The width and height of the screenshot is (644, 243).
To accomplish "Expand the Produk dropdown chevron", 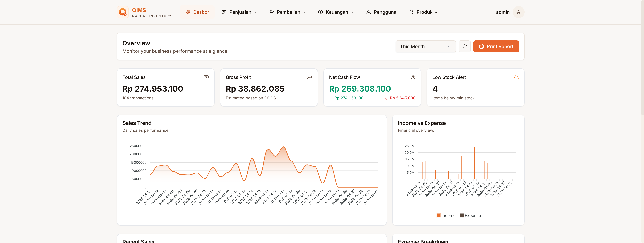I will click(x=436, y=12).
